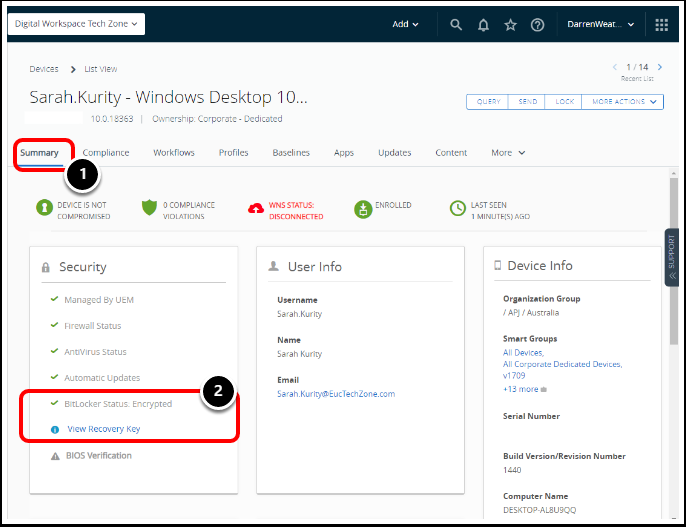Image resolution: width=686 pixels, height=527 pixels.
Task: Click the Last Seen clock icon
Action: (457, 208)
